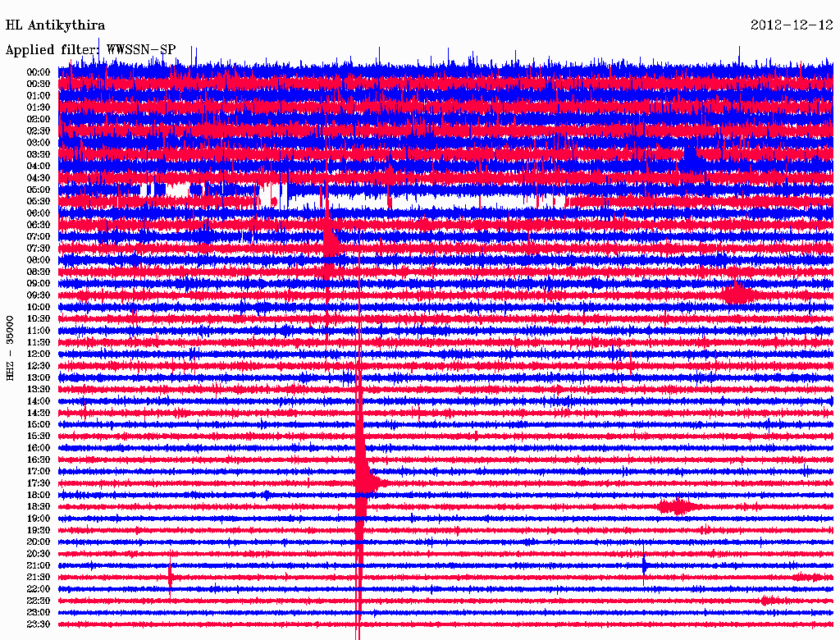
Task: Select the 02:30 time label
Action: coord(39,131)
